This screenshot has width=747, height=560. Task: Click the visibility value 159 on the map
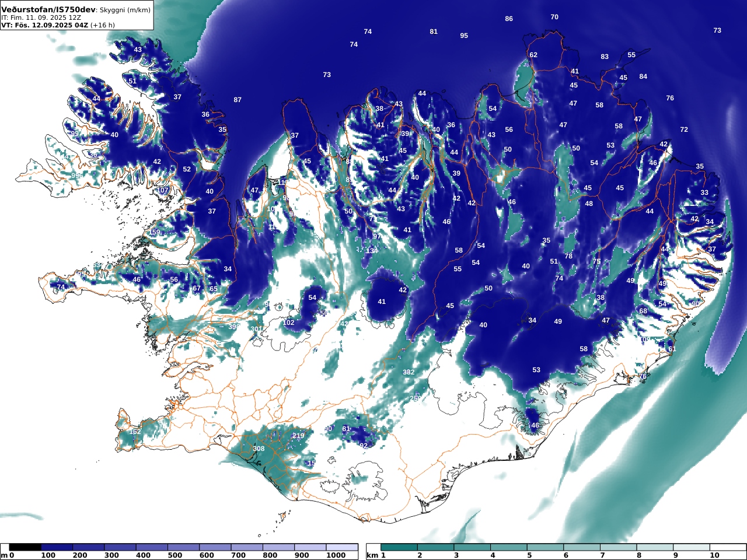click(x=154, y=232)
